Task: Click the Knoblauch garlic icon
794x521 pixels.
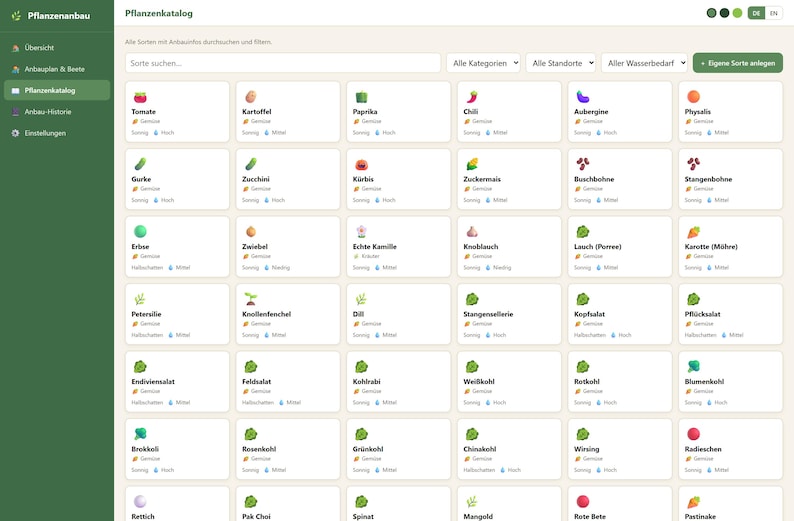Action: [x=472, y=231]
